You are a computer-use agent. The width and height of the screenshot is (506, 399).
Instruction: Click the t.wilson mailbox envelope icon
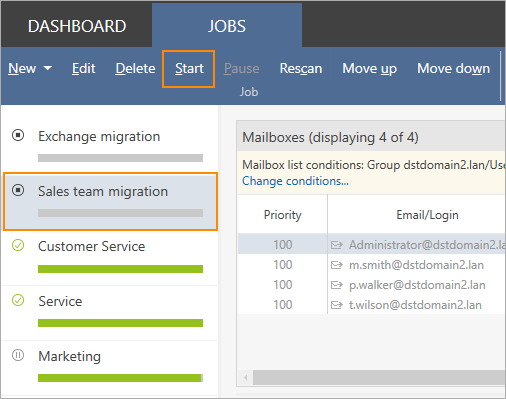(337, 305)
